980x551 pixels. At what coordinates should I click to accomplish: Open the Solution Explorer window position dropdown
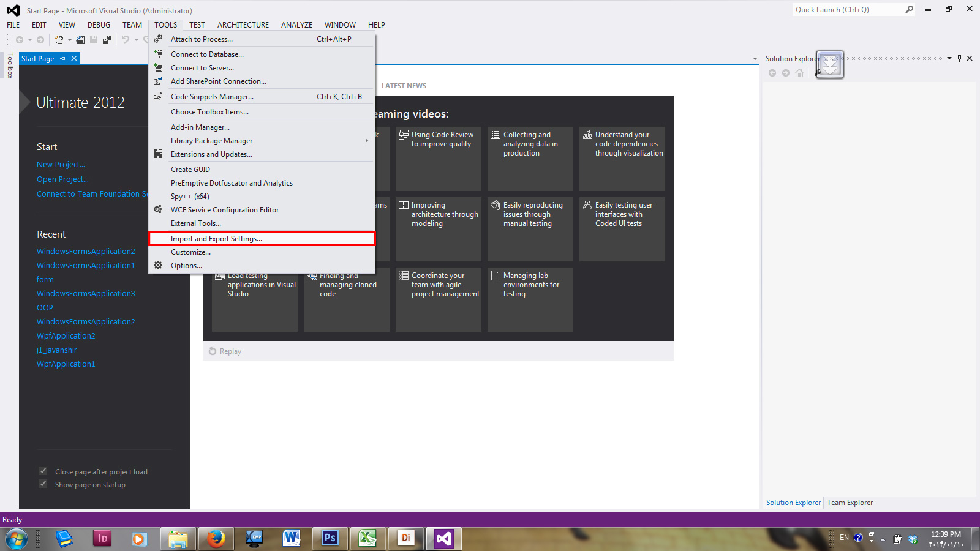(x=949, y=58)
